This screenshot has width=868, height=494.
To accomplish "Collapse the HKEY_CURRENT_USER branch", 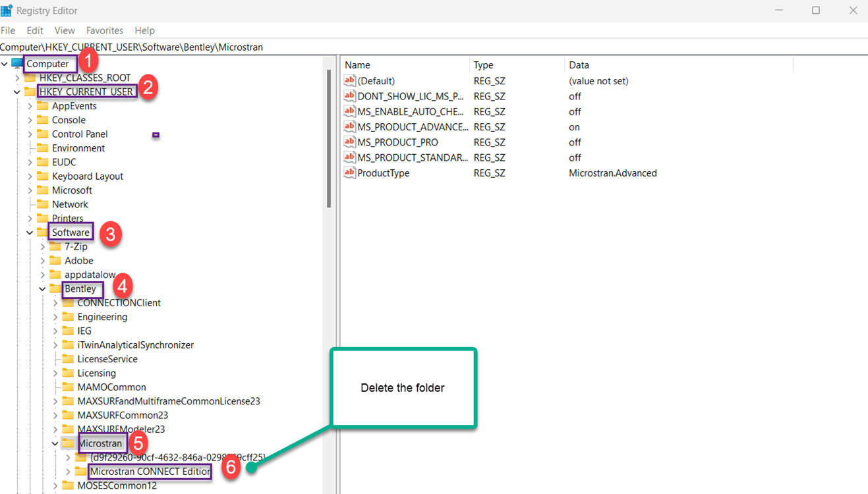I will coord(16,91).
